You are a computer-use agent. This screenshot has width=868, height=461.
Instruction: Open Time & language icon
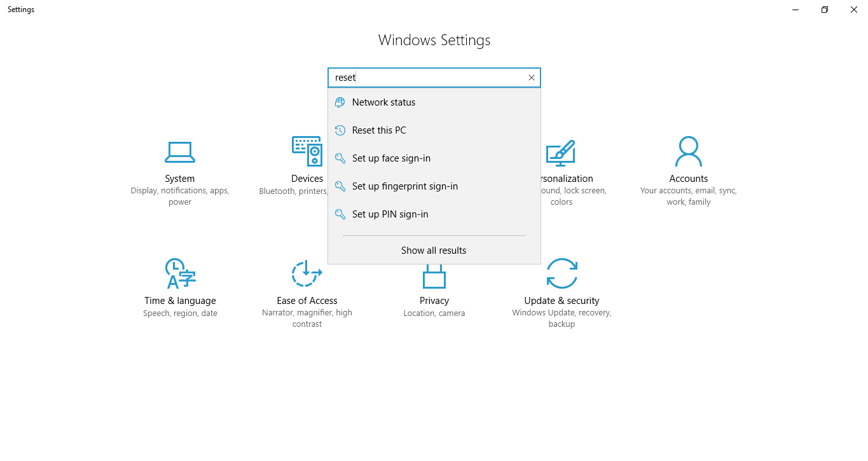(x=180, y=274)
